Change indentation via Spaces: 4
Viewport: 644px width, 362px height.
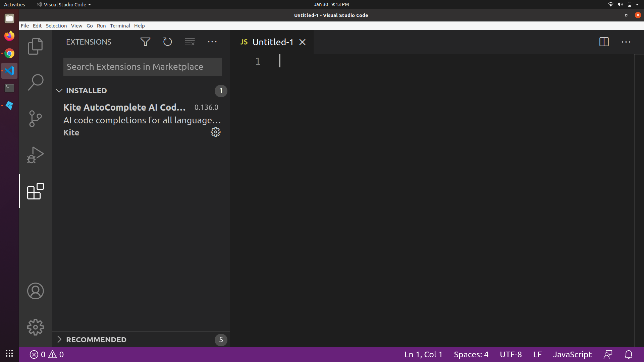[471, 355]
